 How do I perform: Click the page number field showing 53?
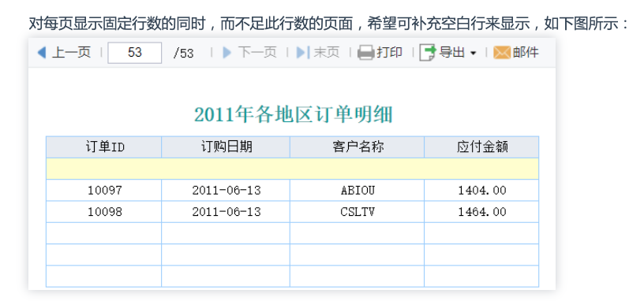point(134,53)
